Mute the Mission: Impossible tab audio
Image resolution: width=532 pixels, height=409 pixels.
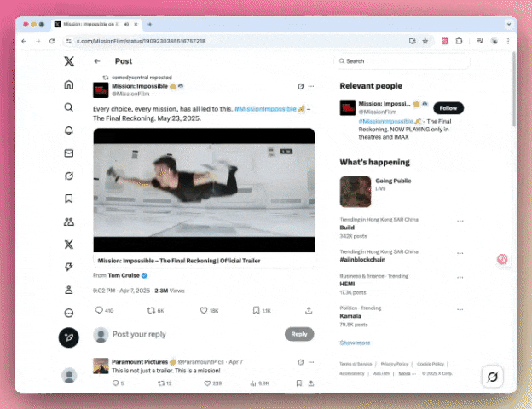[126, 24]
